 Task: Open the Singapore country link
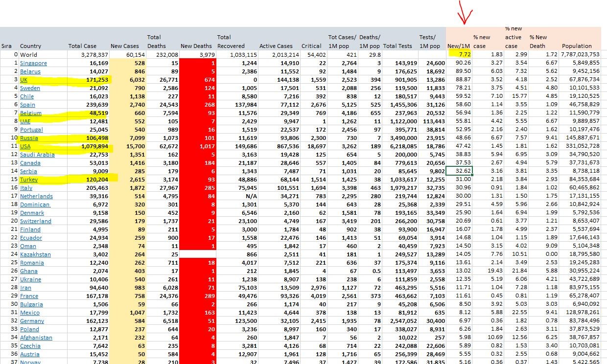pyautogui.click(x=33, y=63)
